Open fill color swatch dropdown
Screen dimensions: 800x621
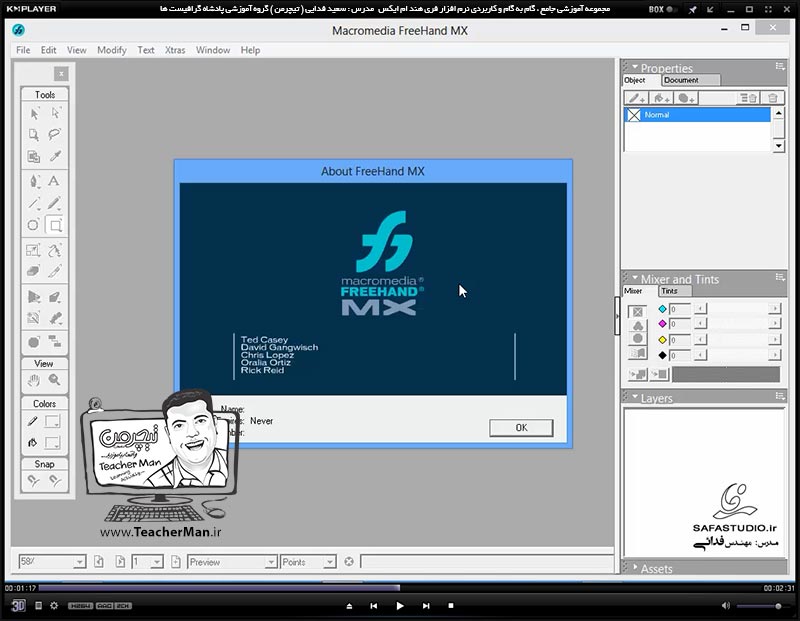pos(53,442)
